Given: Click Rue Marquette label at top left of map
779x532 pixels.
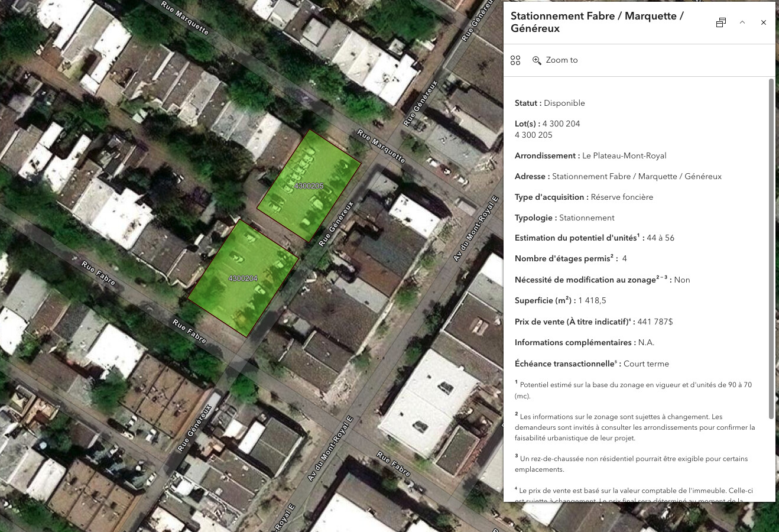Looking at the screenshot, I should (x=185, y=18).
